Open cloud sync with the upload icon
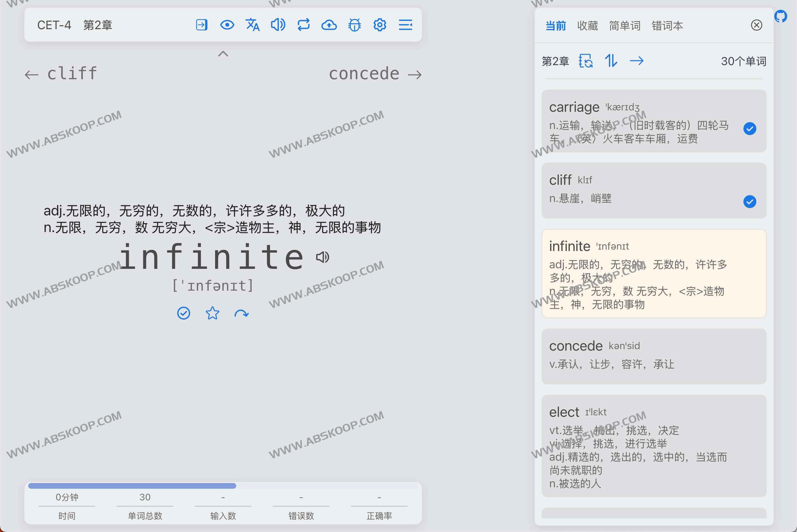This screenshot has height=532, width=797. (329, 25)
